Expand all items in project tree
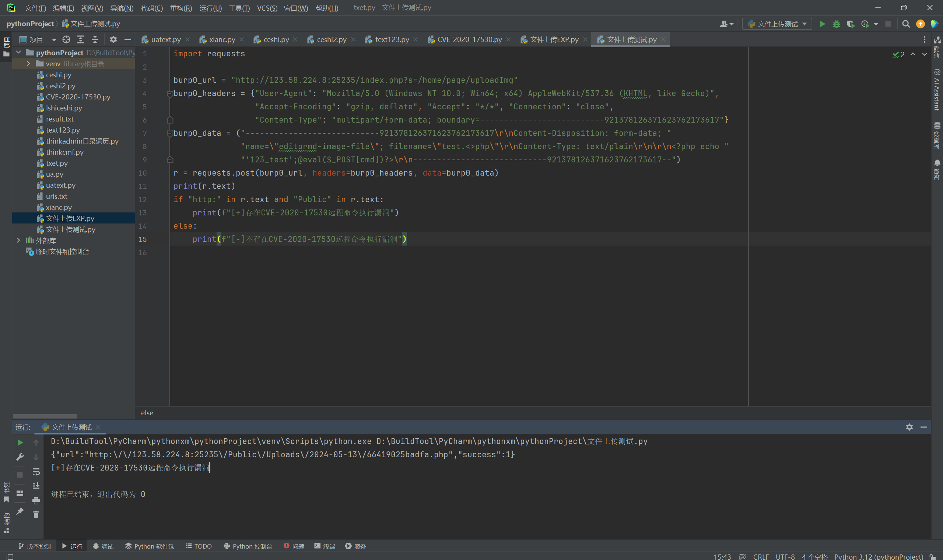Screen dimensions: 943x560 click(x=81, y=40)
